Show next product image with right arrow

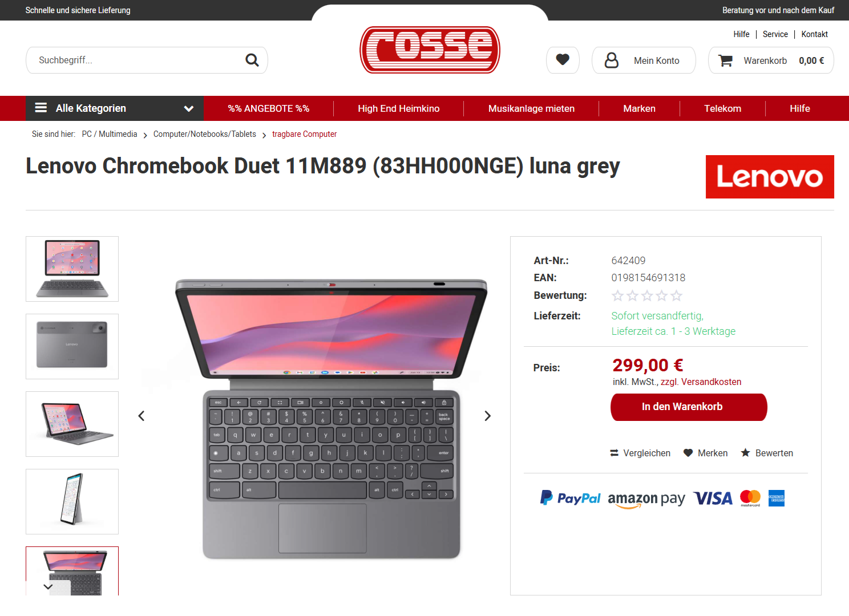pos(487,416)
